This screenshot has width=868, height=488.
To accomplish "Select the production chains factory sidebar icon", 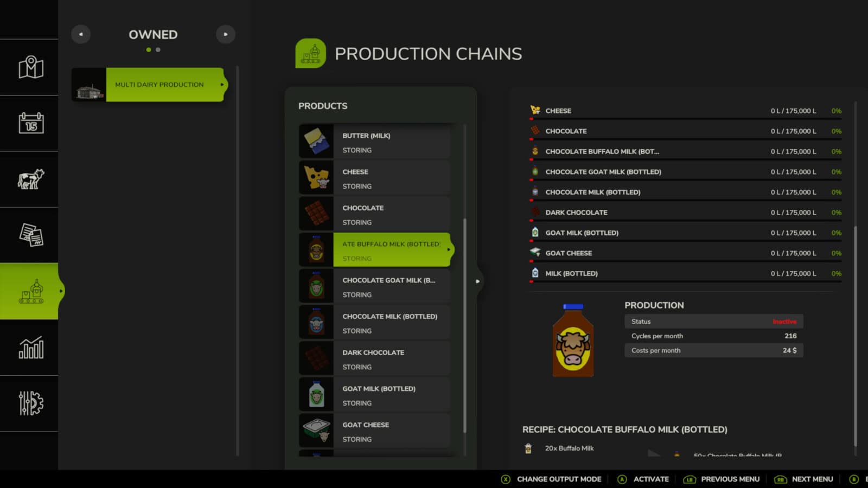I will click(x=30, y=291).
